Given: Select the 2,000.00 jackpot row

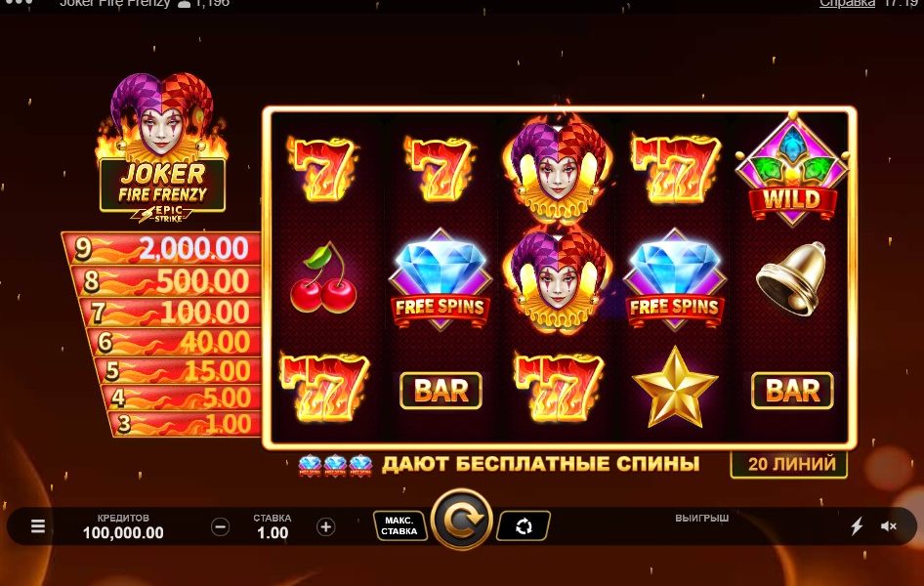Looking at the screenshot, I should click(162, 248).
